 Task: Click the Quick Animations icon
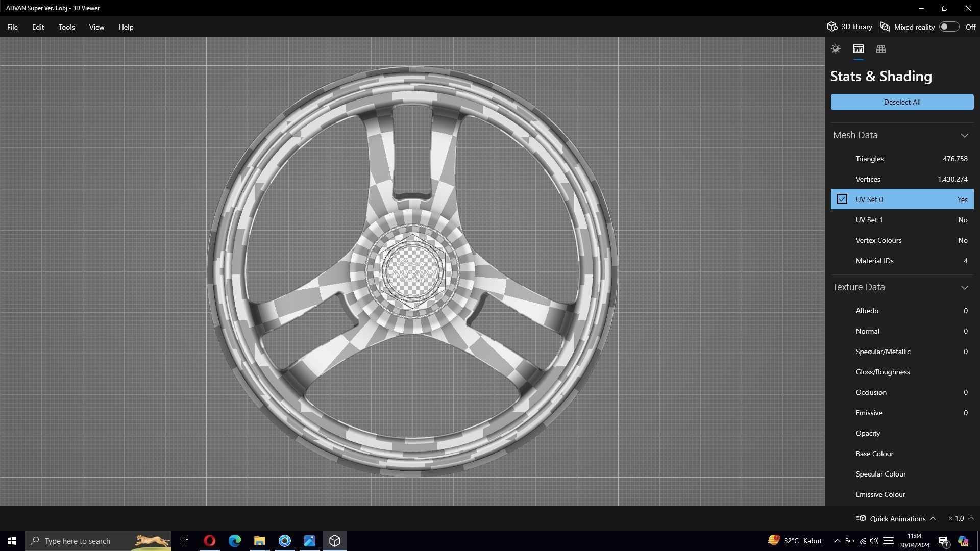click(861, 518)
